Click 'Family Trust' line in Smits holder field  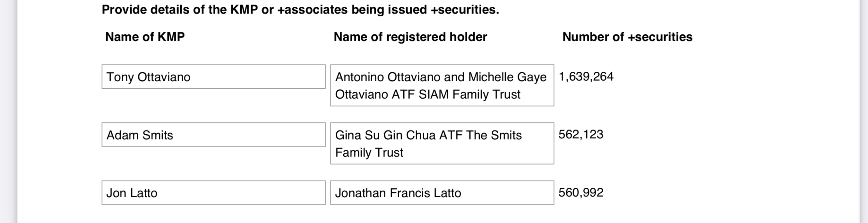point(369,153)
